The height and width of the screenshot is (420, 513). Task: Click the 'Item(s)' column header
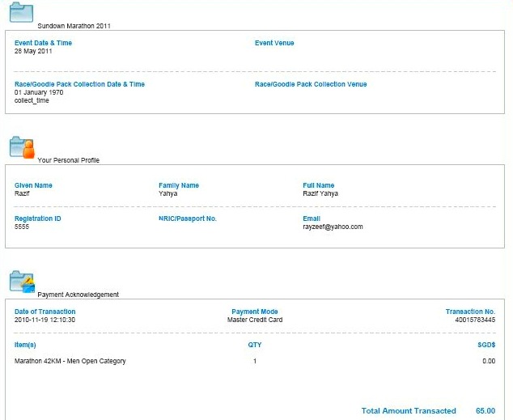click(x=25, y=345)
